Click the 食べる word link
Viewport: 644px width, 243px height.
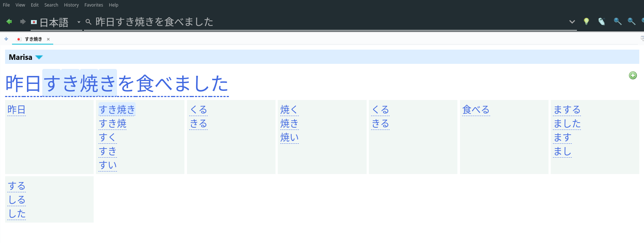point(476,109)
